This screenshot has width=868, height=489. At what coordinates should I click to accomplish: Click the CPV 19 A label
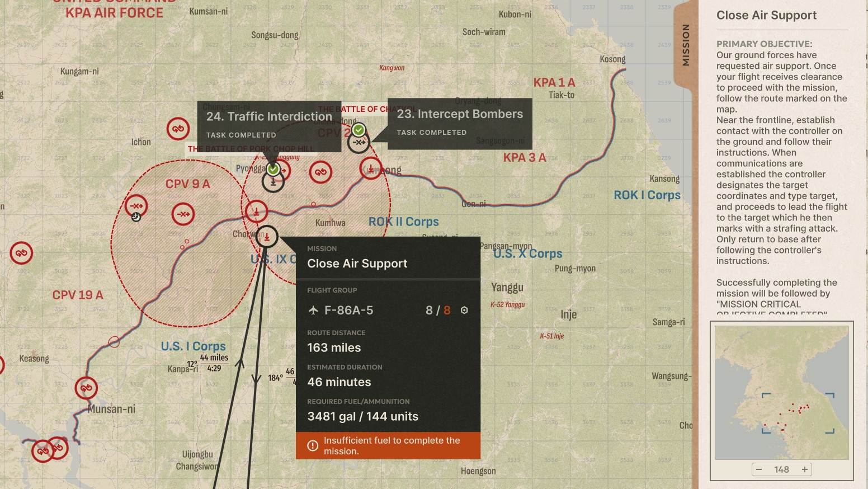78,295
